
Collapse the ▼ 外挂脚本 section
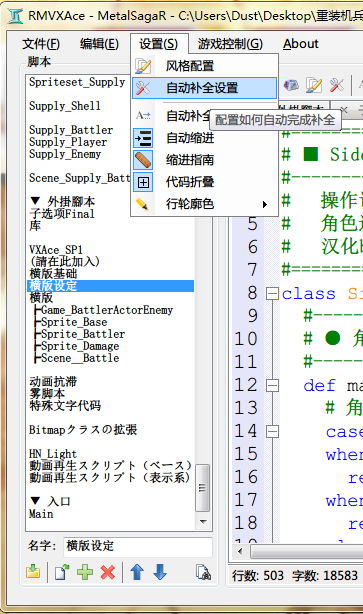[35, 201]
